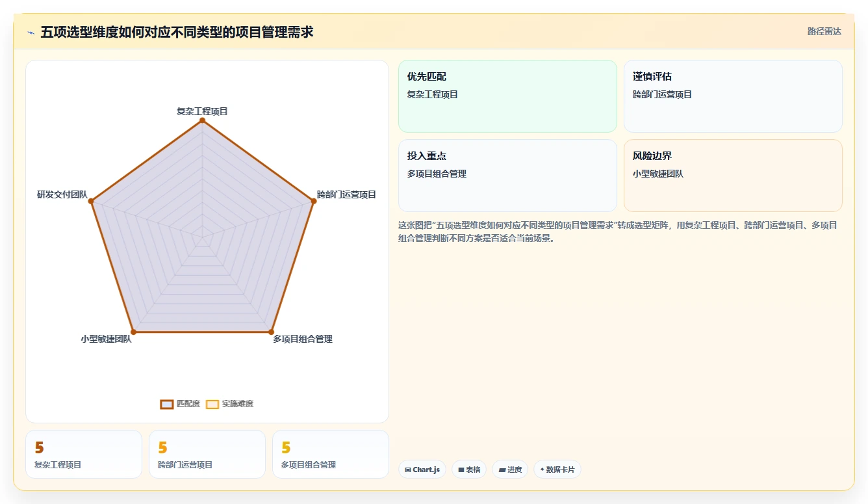Click the 小型敏捷团队 radar data point
Viewport: 868px width, 504px height.
coord(133,332)
